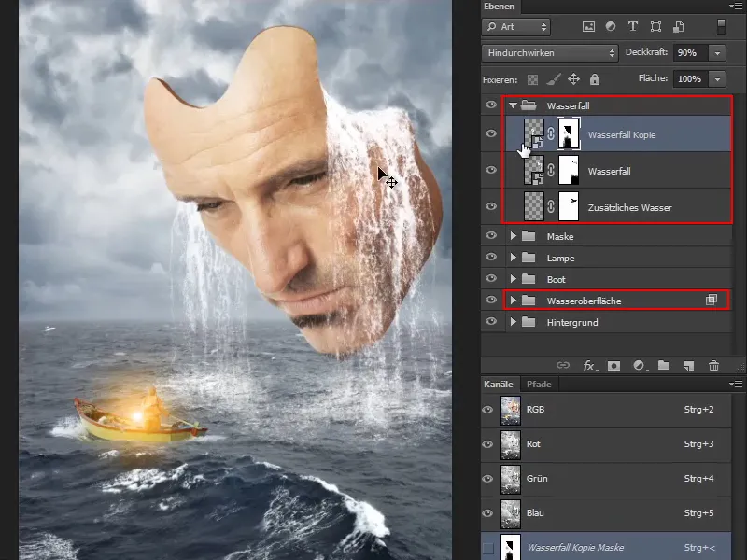Select Wasserfall layer mask thumbnail
Viewport: 747px width, 560px height.
pos(569,170)
